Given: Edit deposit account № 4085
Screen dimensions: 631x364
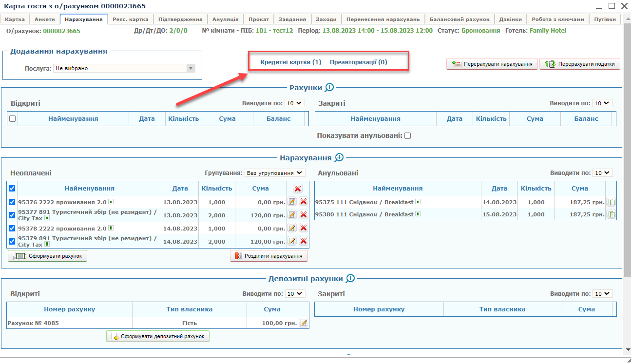Looking at the screenshot, I should click(x=303, y=323).
